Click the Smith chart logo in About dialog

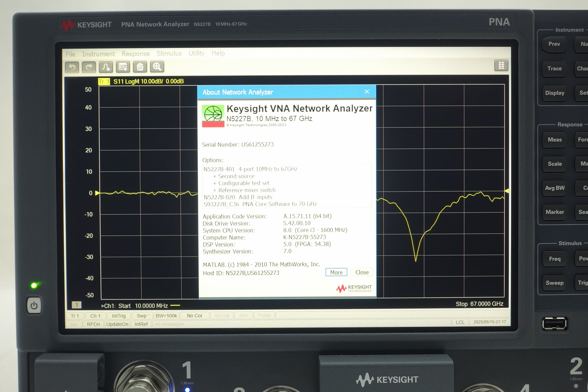(x=213, y=116)
